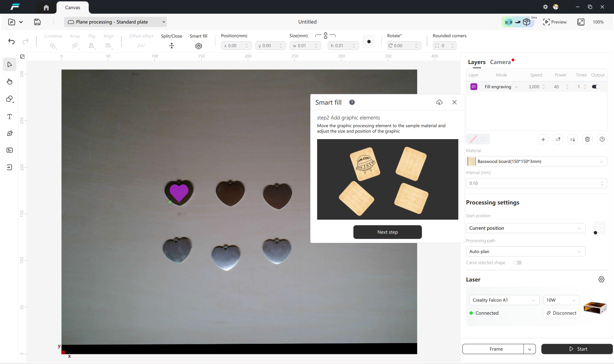
Task: Click the Split/Close tool icon
Action: (172, 46)
